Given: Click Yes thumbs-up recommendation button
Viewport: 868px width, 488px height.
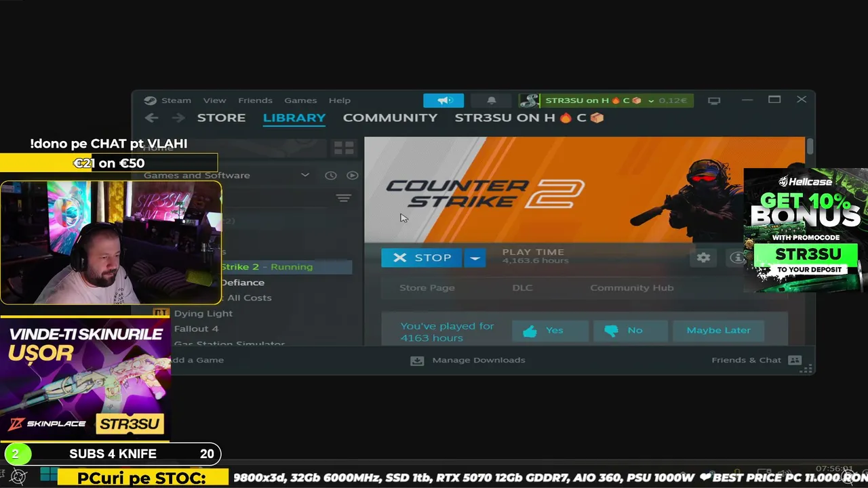Looking at the screenshot, I should tap(550, 330).
